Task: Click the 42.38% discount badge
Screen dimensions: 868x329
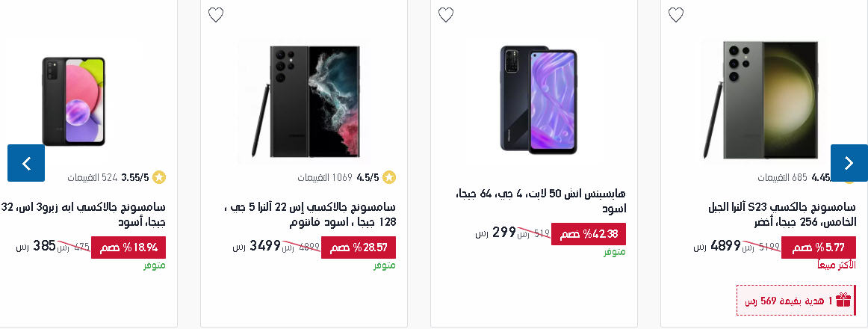Action: 589,234
